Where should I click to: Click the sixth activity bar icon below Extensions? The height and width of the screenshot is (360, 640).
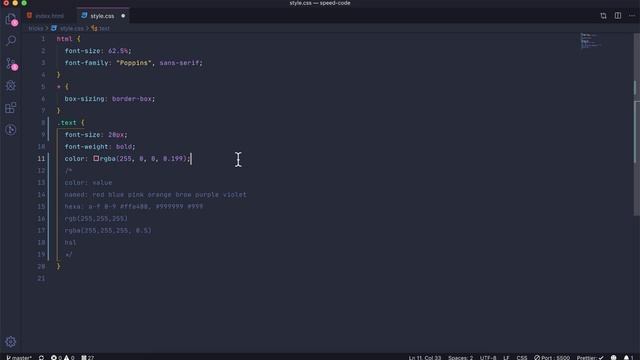pos(11,130)
